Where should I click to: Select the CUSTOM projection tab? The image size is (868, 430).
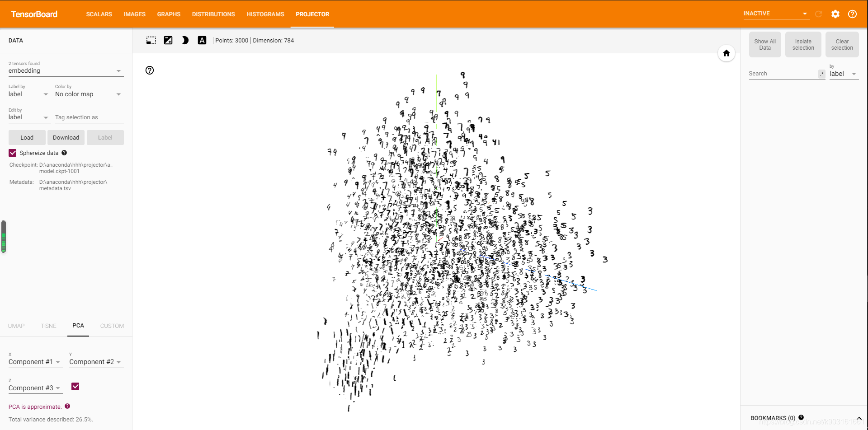click(x=112, y=326)
